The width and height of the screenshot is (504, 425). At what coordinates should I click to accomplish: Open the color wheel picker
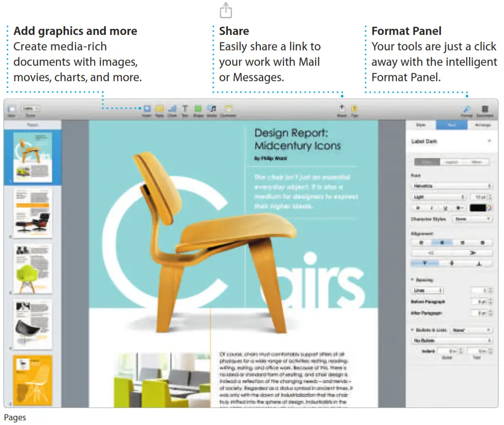coord(489,208)
